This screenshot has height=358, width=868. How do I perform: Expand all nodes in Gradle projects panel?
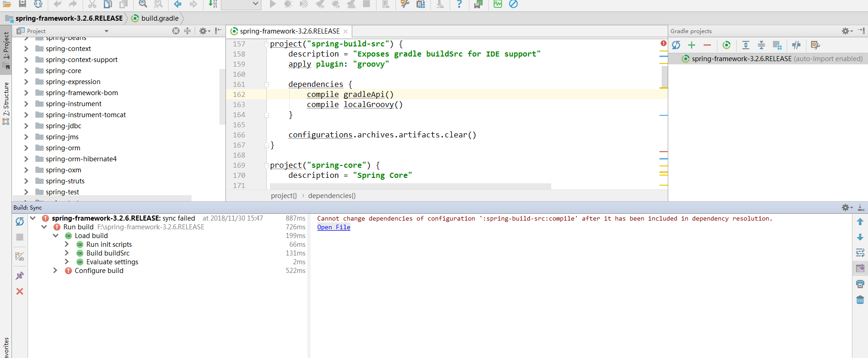point(746,45)
